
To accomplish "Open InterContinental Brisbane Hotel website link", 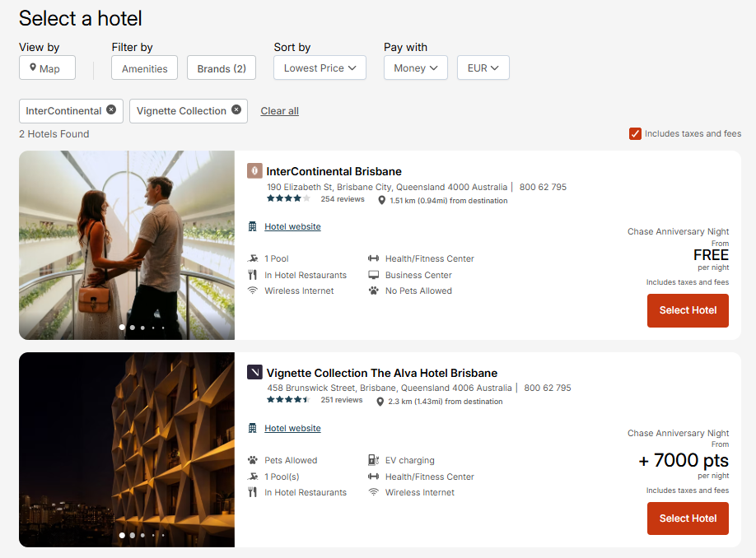I will click(x=292, y=226).
